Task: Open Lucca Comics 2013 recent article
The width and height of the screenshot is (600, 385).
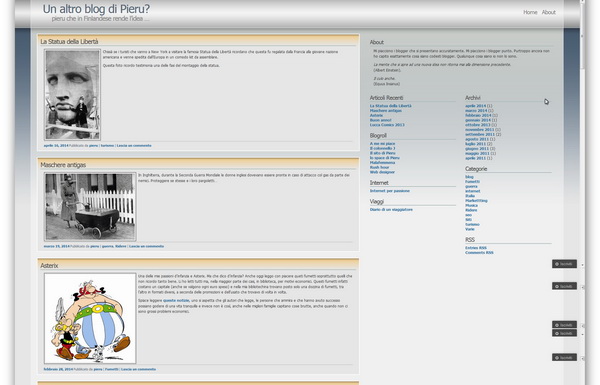Action: [x=387, y=125]
